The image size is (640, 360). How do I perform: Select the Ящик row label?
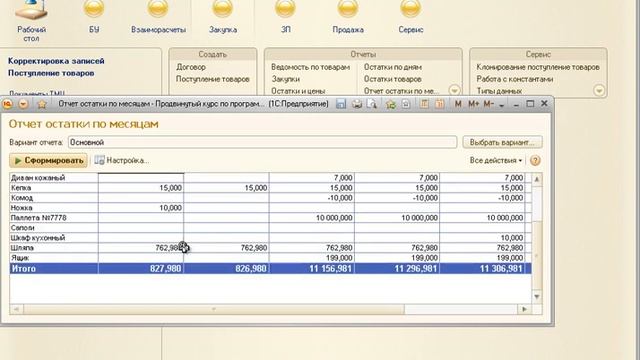(x=20, y=258)
